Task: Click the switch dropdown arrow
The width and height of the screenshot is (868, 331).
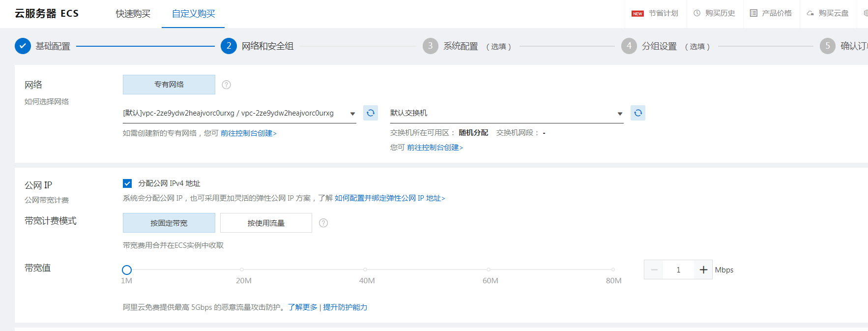Action: pos(620,114)
